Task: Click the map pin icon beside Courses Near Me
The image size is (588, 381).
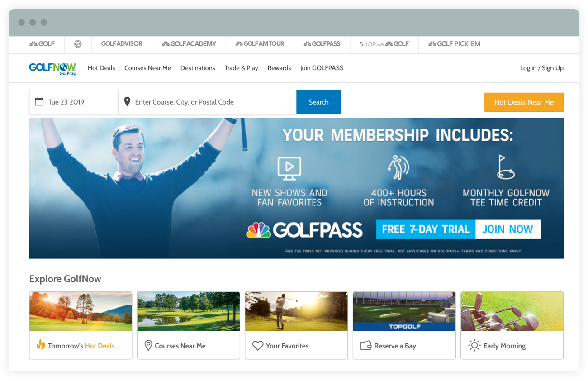Action: pyautogui.click(x=148, y=346)
